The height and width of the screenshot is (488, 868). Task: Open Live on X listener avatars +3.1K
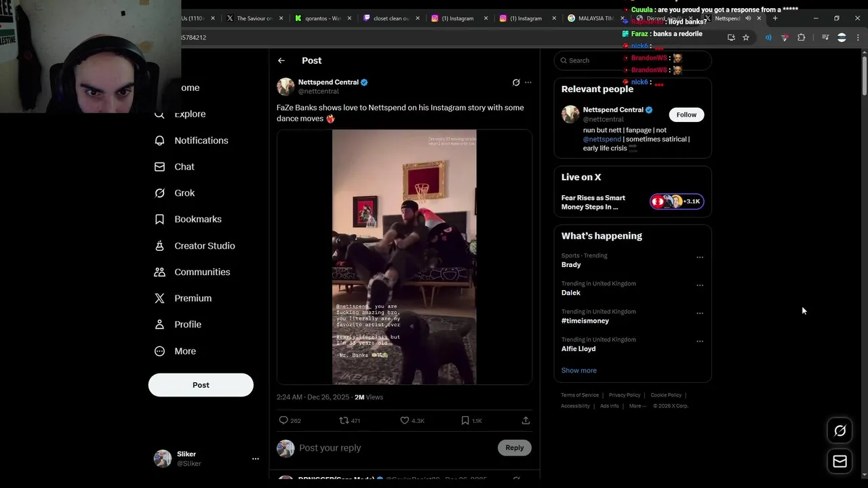click(x=677, y=201)
